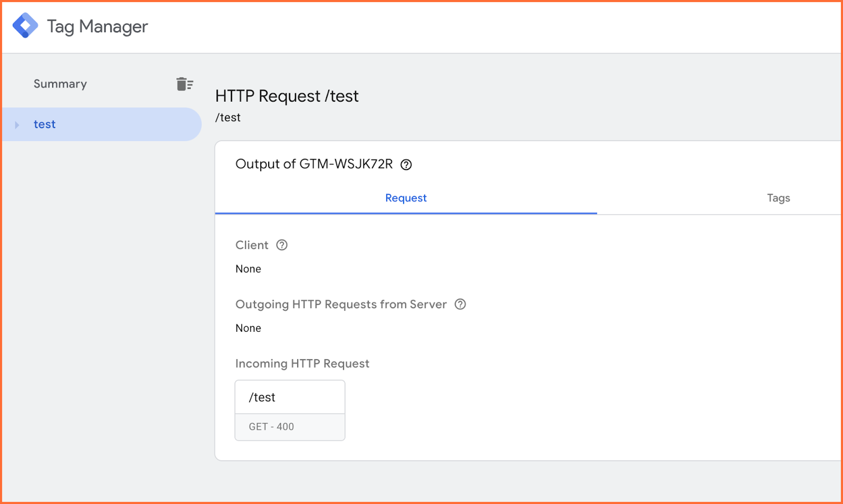Clear the request list with trash icon
Image resolution: width=843 pixels, height=504 pixels.
[184, 84]
